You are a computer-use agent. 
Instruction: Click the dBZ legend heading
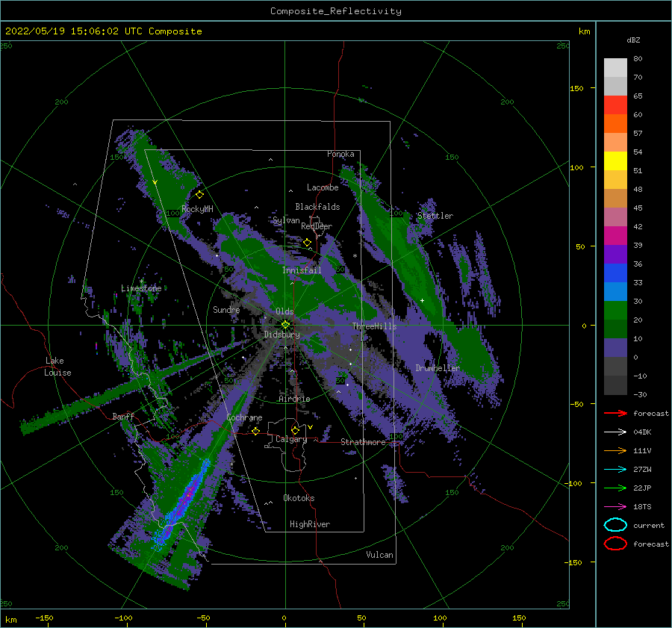coord(633,40)
